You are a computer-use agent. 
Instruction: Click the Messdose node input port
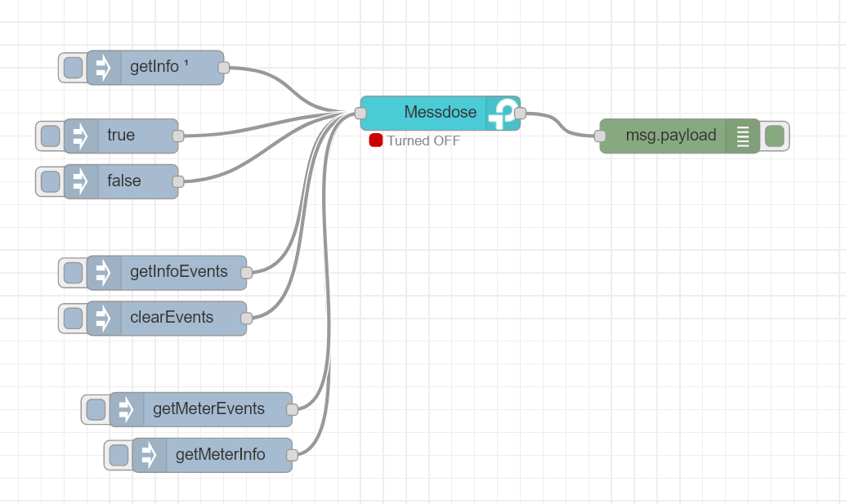360,114
